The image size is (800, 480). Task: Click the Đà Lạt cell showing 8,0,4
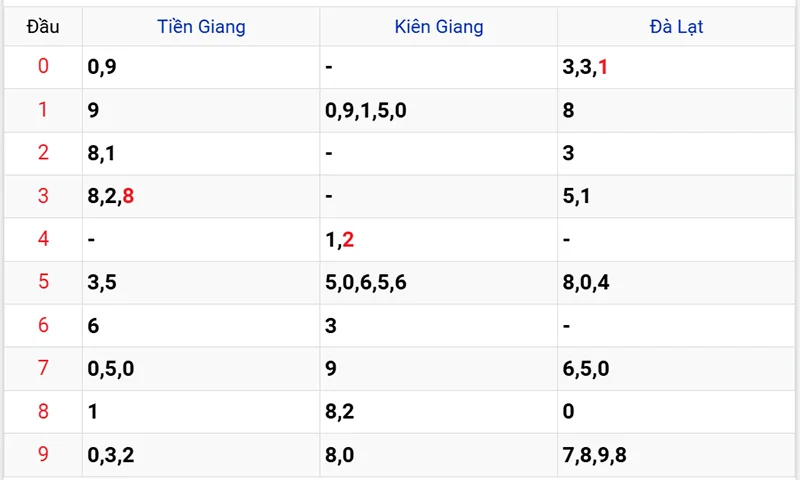coord(586,282)
